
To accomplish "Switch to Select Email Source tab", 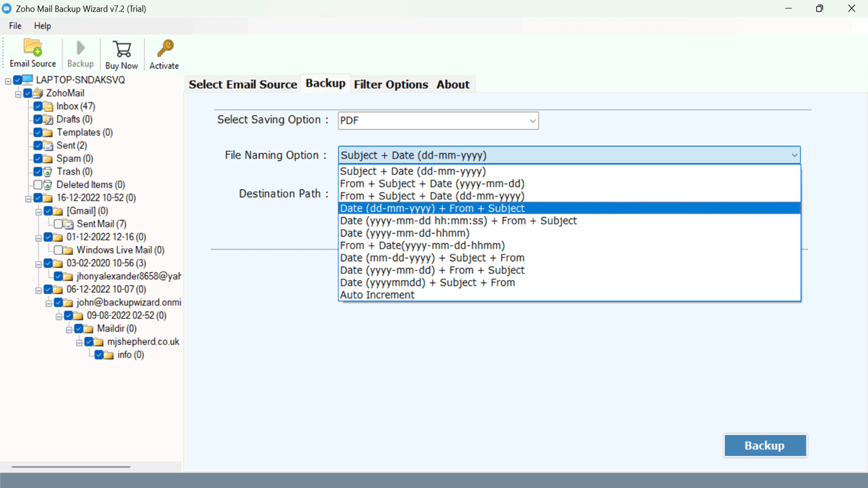I will tap(243, 84).
